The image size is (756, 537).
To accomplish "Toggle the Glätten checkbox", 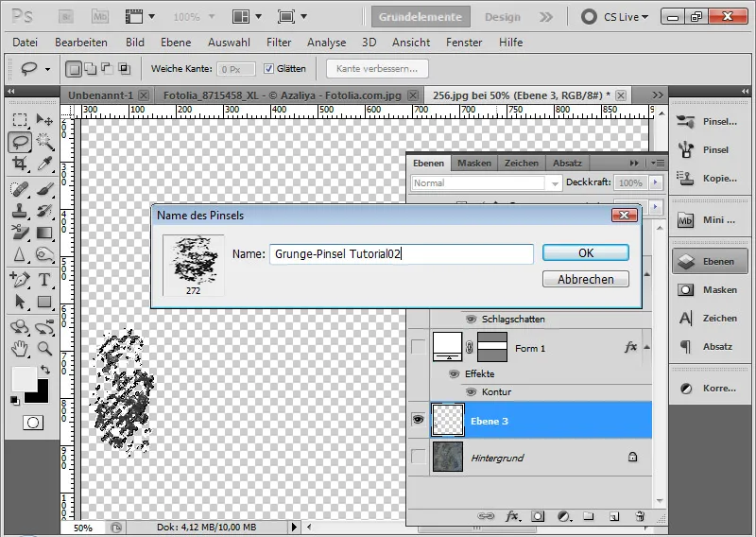I will pyautogui.click(x=268, y=68).
